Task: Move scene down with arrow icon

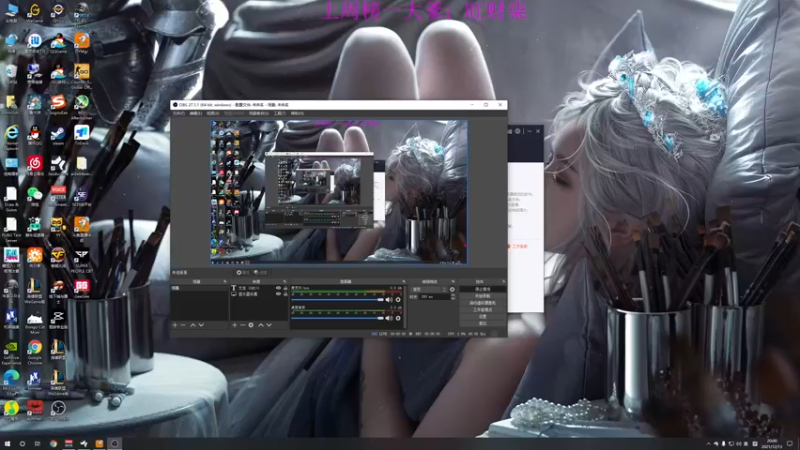Action: [x=202, y=325]
